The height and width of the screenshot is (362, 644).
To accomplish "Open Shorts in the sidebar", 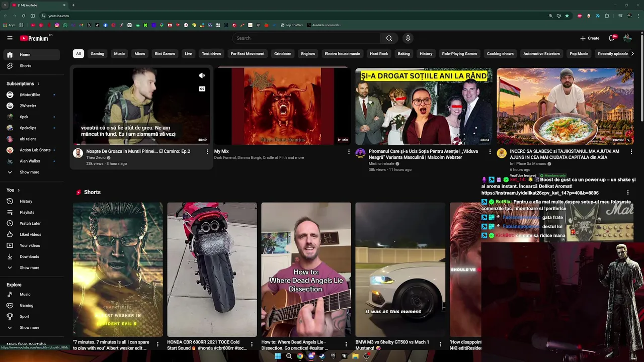I will click(32, 66).
